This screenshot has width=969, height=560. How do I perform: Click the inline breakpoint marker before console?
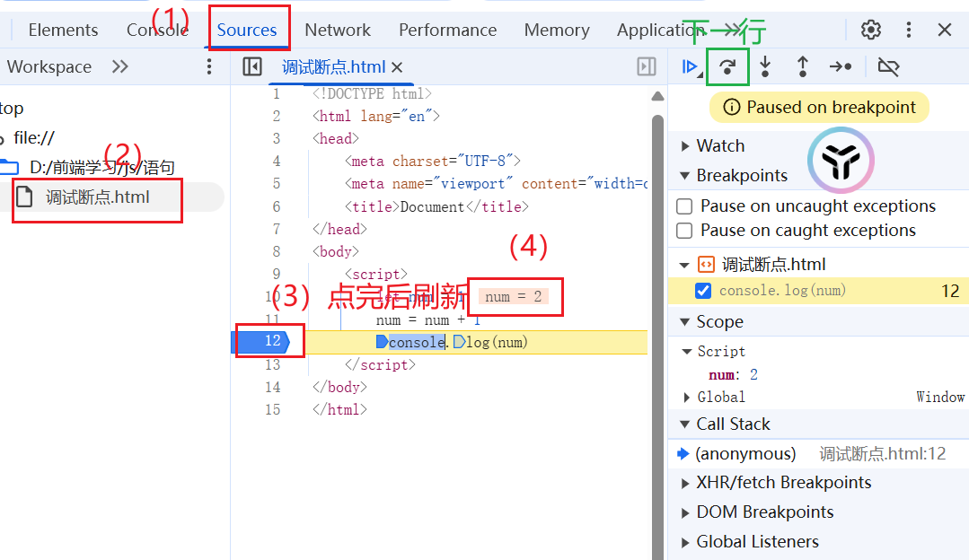[382, 342]
